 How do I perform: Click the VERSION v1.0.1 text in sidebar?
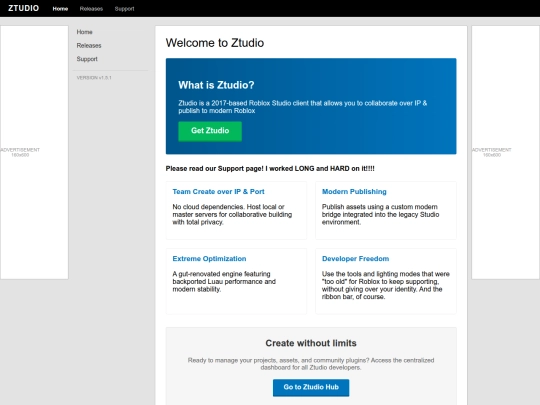coord(94,78)
